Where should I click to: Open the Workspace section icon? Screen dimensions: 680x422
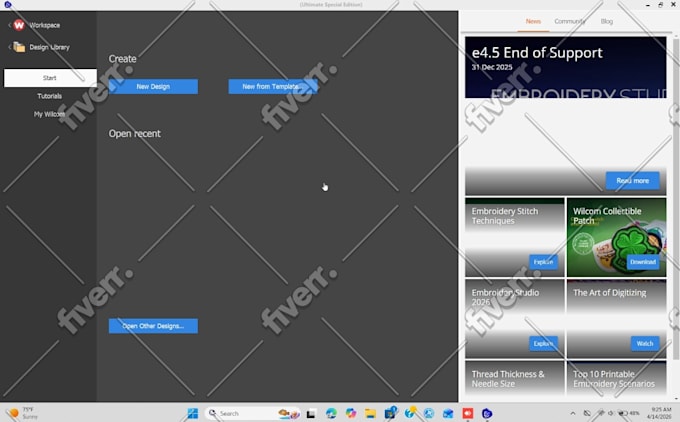(x=19, y=25)
